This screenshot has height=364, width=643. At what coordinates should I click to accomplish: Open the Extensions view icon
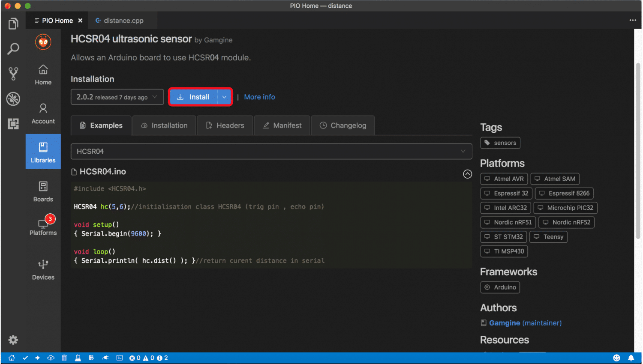(13, 124)
